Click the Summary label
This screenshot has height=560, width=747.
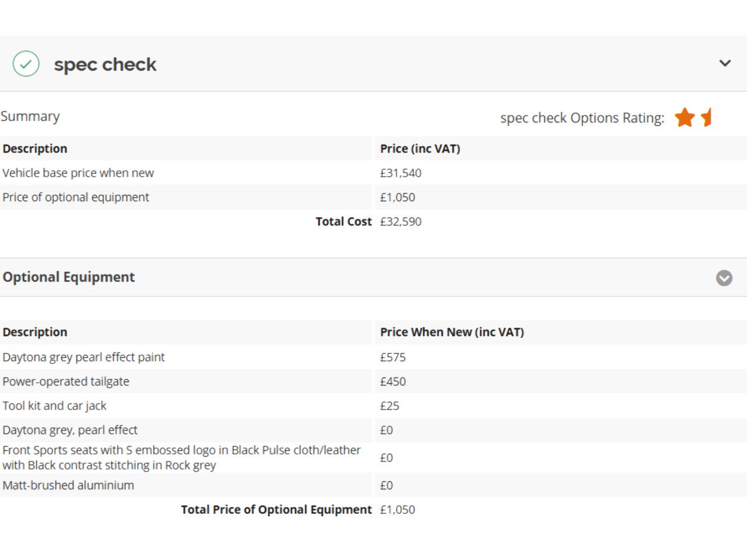click(30, 116)
